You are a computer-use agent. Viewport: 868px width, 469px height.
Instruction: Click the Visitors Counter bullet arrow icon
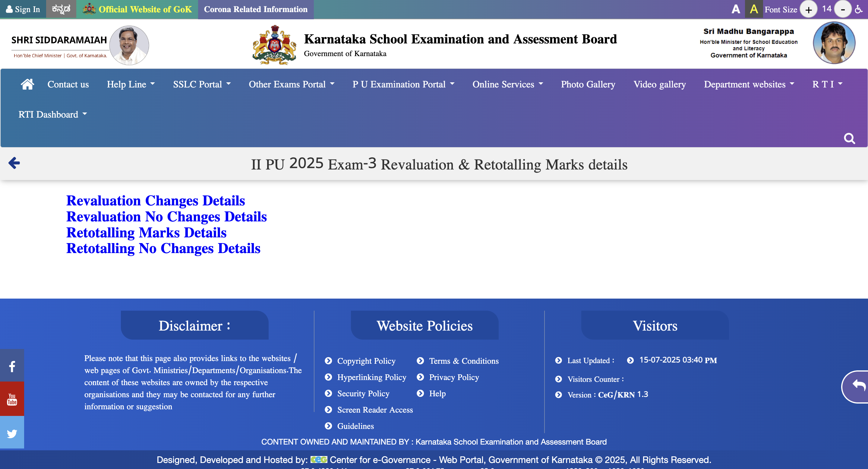point(558,379)
